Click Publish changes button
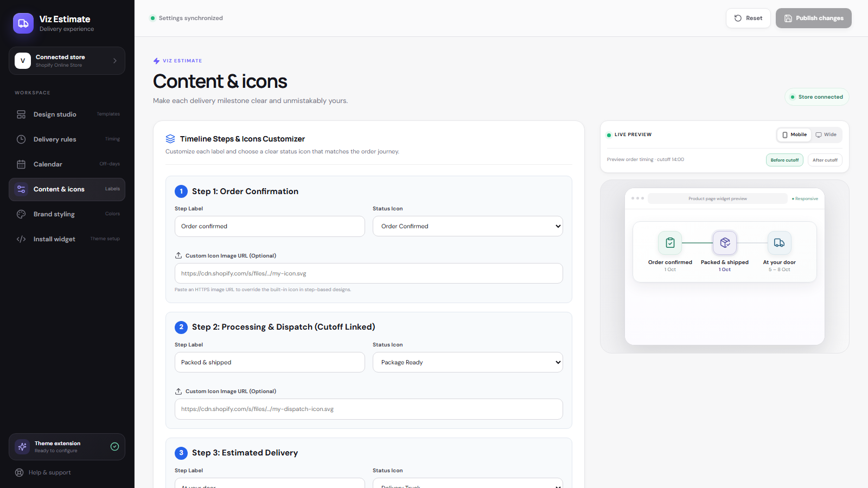This screenshot has width=868, height=488. tap(814, 18)
